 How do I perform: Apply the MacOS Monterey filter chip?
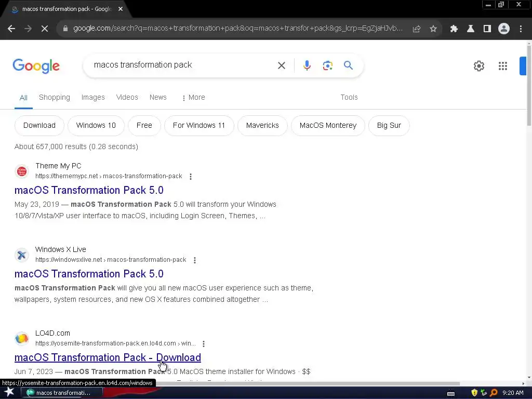(328, 126)
